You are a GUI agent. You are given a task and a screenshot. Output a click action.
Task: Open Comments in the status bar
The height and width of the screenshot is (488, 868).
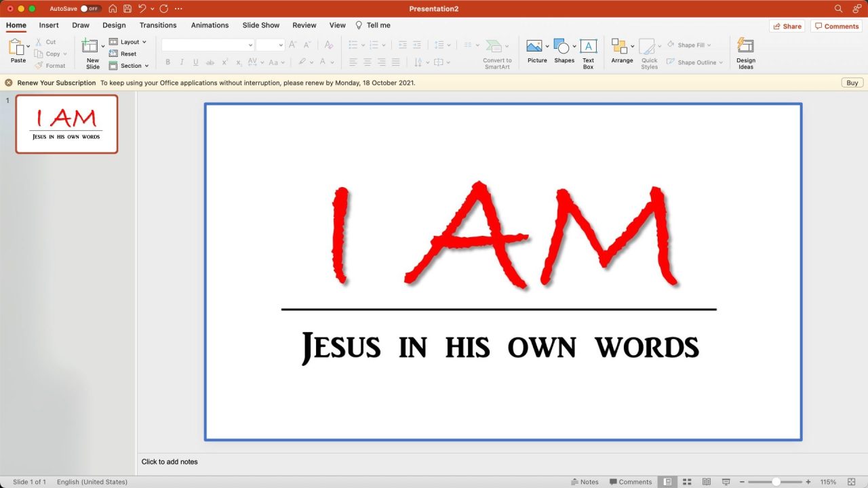pos(630,482)
